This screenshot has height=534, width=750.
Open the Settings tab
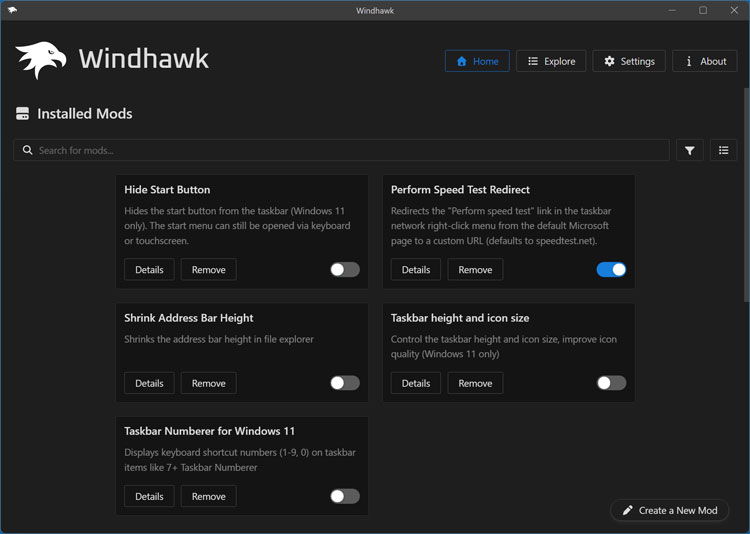coord(629,61)
